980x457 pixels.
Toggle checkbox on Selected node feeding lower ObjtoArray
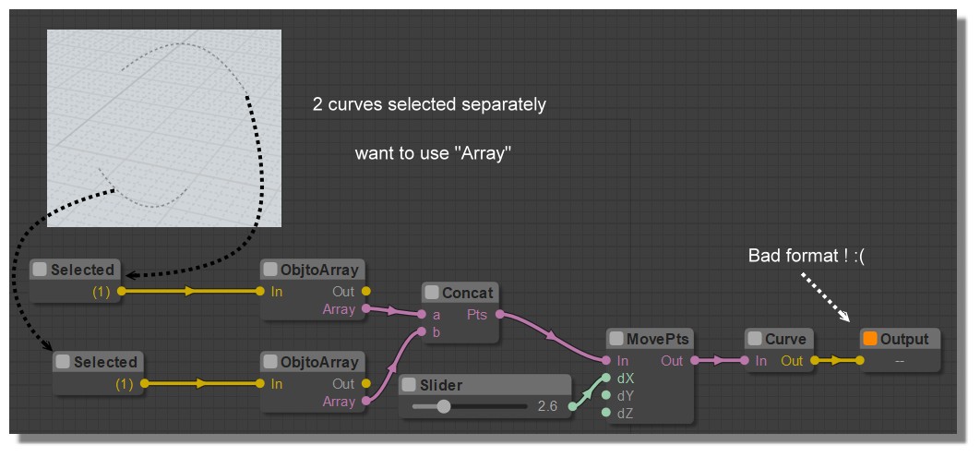pos(63,362)
